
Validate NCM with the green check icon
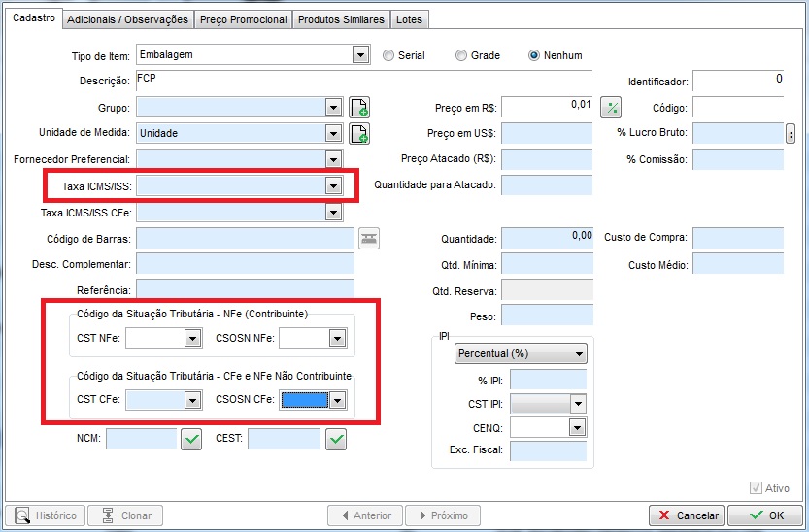click(x=191, y=440)
